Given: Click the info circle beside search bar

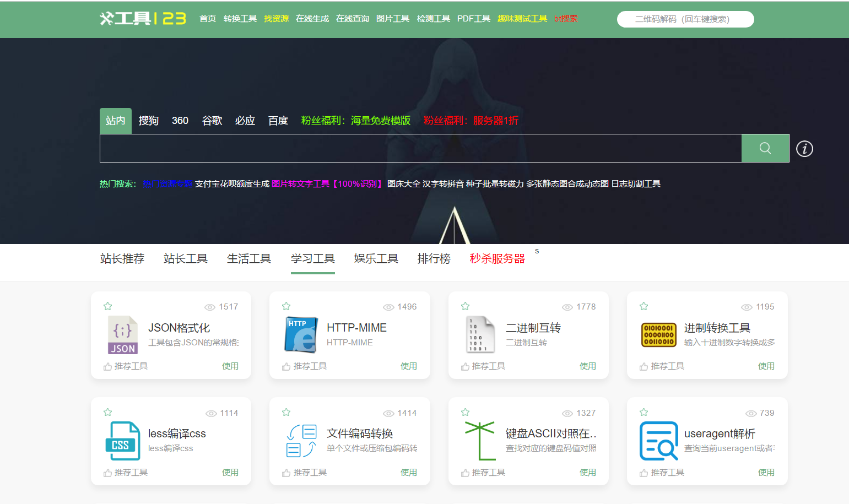Looking at the screenshot, I should 804,148.
